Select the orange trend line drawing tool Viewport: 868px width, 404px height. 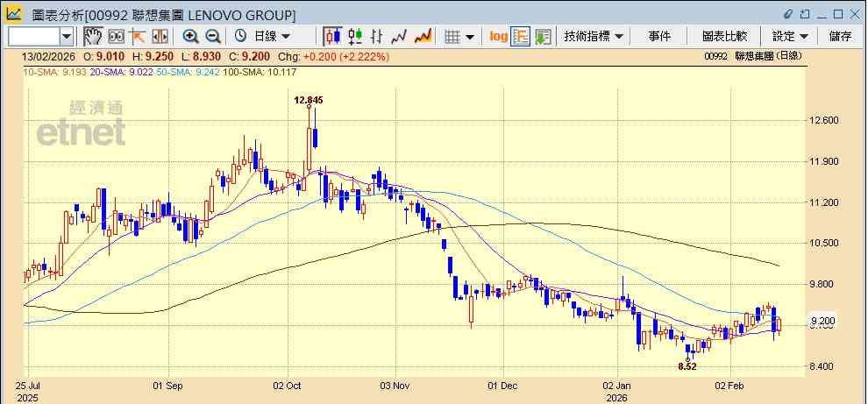click(138, 37)
